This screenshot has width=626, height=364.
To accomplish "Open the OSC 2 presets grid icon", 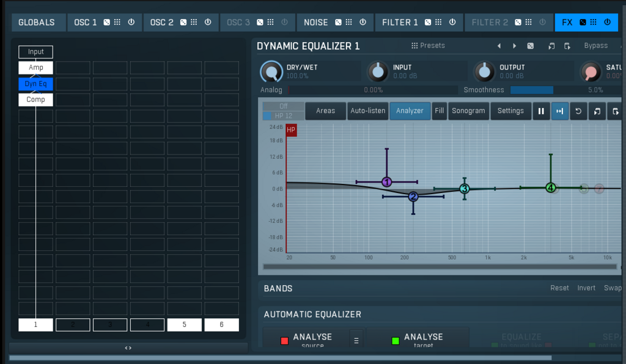I will pyautogui.click(x=194, y=22).
